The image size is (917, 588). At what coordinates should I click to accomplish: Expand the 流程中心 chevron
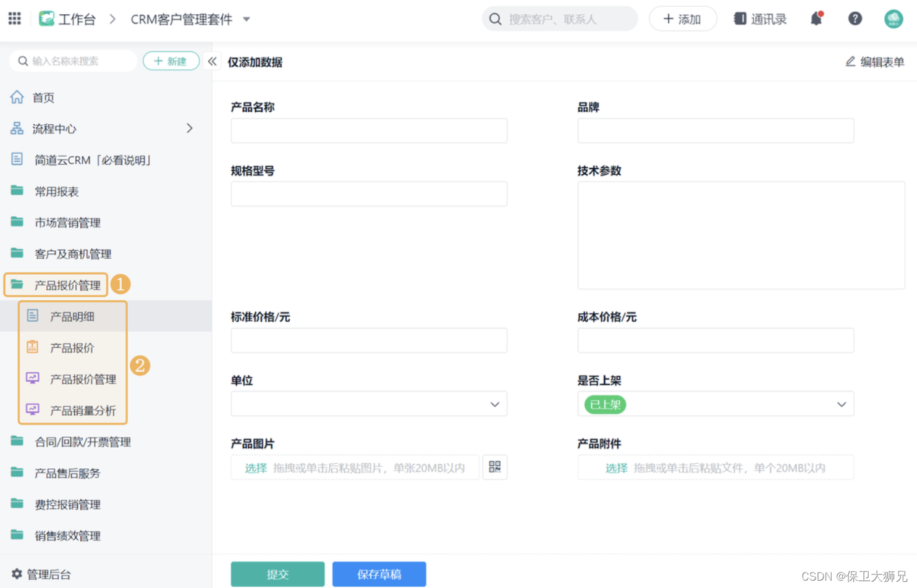click(190, 128)
